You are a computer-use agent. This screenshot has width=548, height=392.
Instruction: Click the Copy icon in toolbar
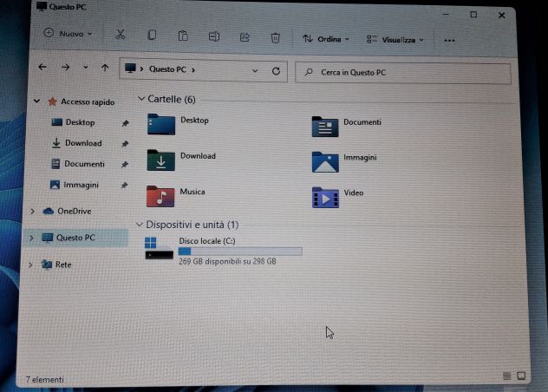[152, 35]
